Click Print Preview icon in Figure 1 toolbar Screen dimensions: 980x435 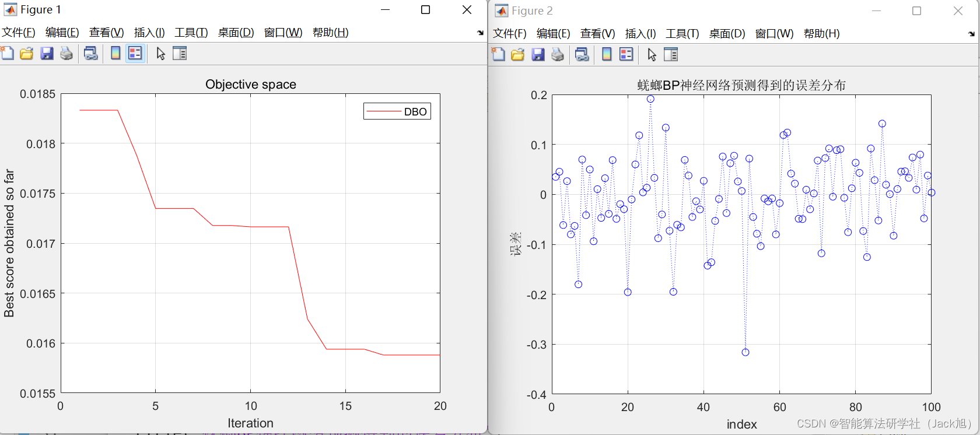(x=91, y=54)
